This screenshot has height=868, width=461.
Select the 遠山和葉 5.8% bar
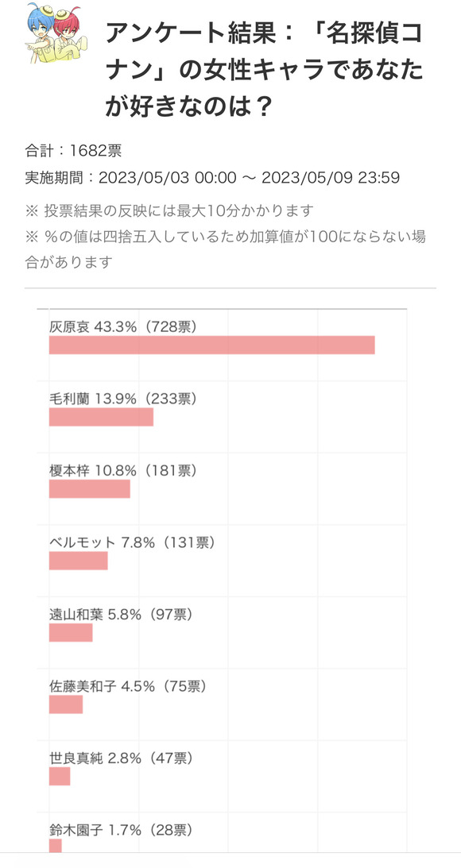pyautogui.click(x=71, y=633)
